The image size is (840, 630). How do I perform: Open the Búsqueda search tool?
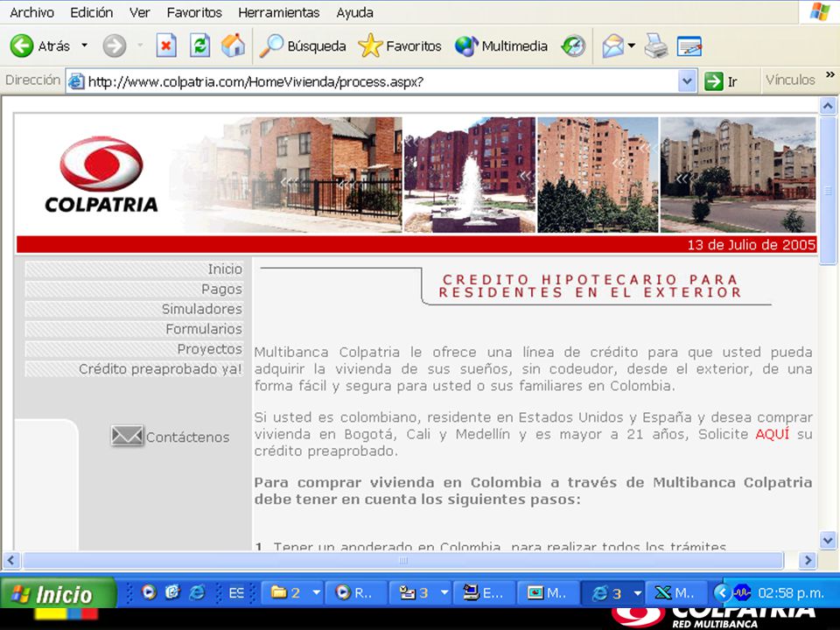tap(303, 46)
